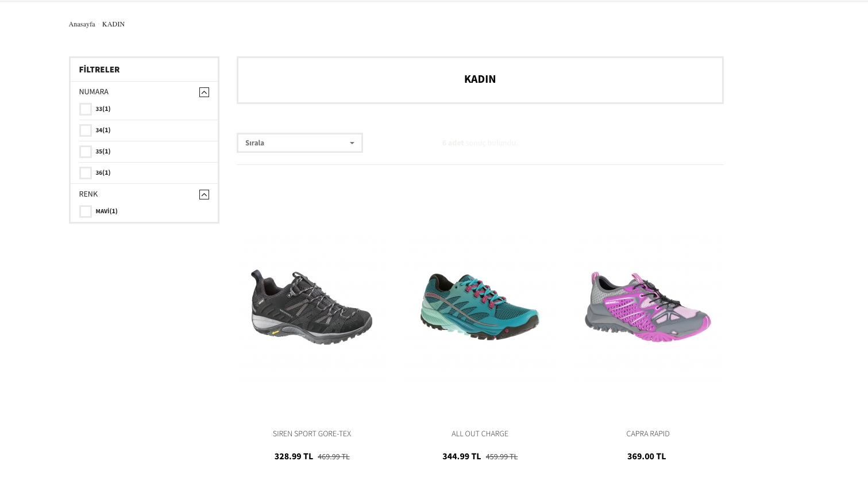Click the SIREN SPORT GORE-TEX product title

[312, 434]
